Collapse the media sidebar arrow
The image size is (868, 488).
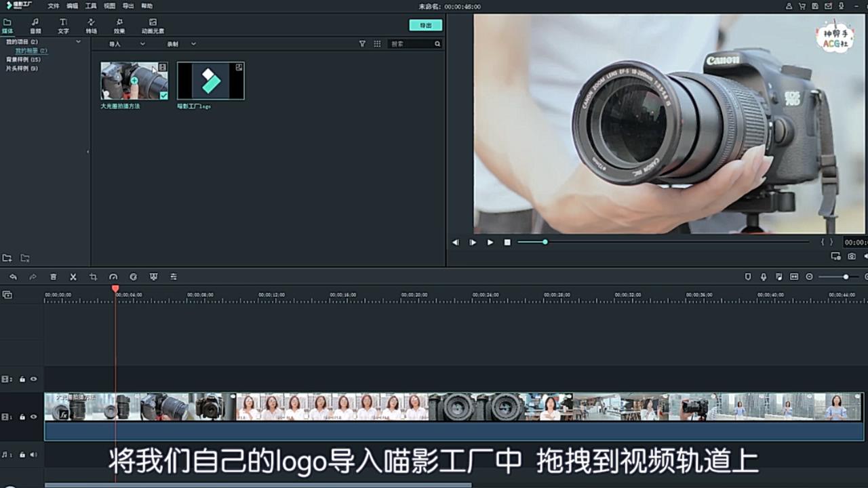pos(88,152)
